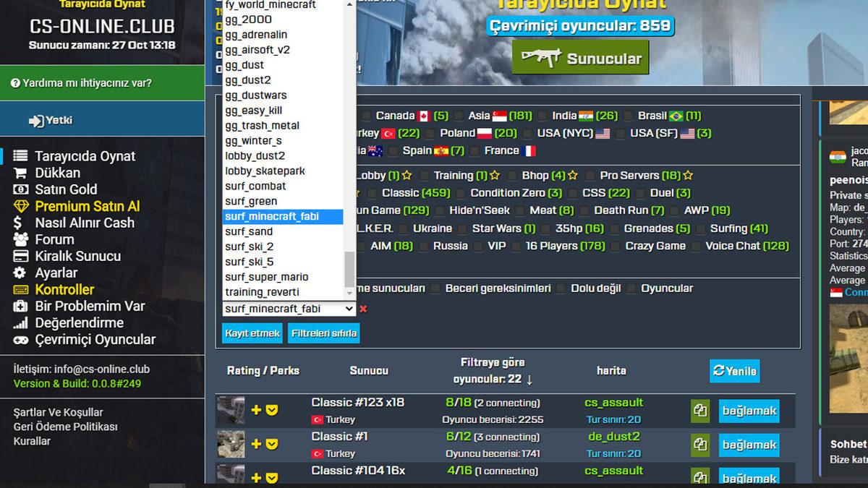Click the copy icon beside Classic #1 server
Viewport: 868px width, 488px height.
click(700, 445)
